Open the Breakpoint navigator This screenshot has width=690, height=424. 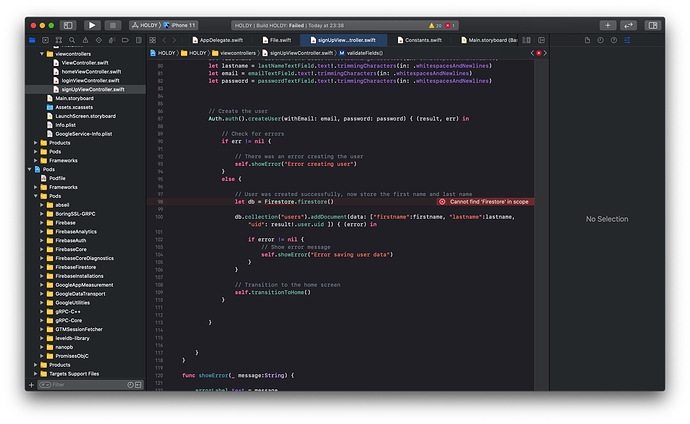click(x=125, y=40)
